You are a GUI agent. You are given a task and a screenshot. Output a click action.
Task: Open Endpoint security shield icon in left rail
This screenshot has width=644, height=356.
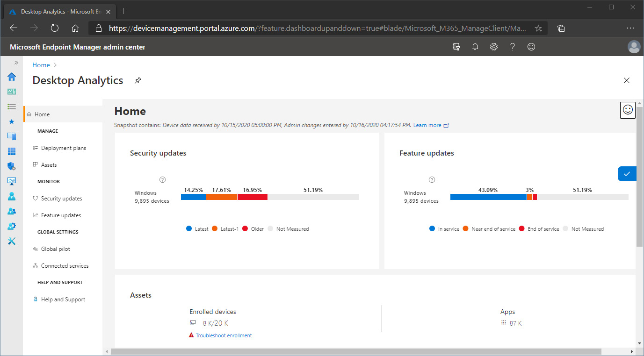point(12,166)
